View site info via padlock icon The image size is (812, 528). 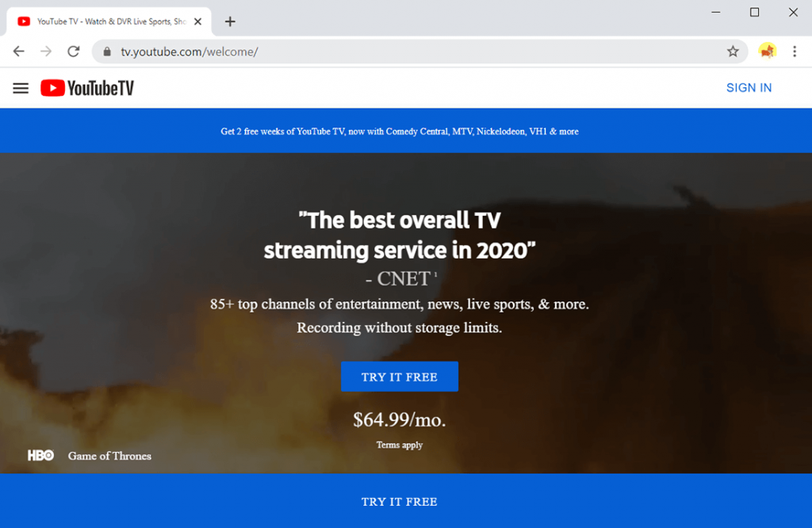(107, 52)
